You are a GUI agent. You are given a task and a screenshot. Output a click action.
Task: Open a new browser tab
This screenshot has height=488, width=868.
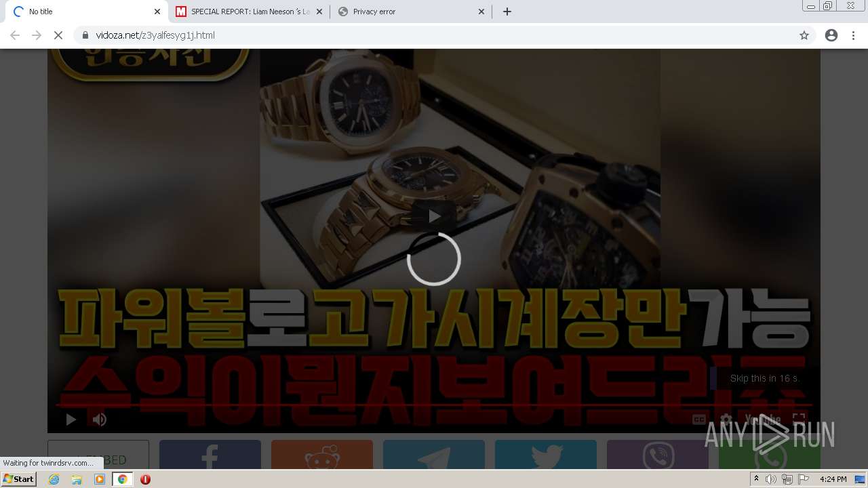click(x=507, y=12)
